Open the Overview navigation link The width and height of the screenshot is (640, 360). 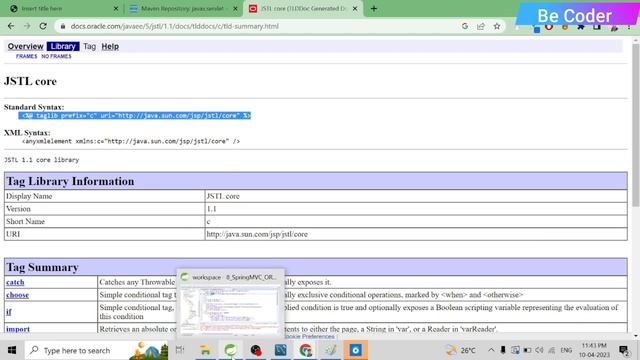click(25, 47)
